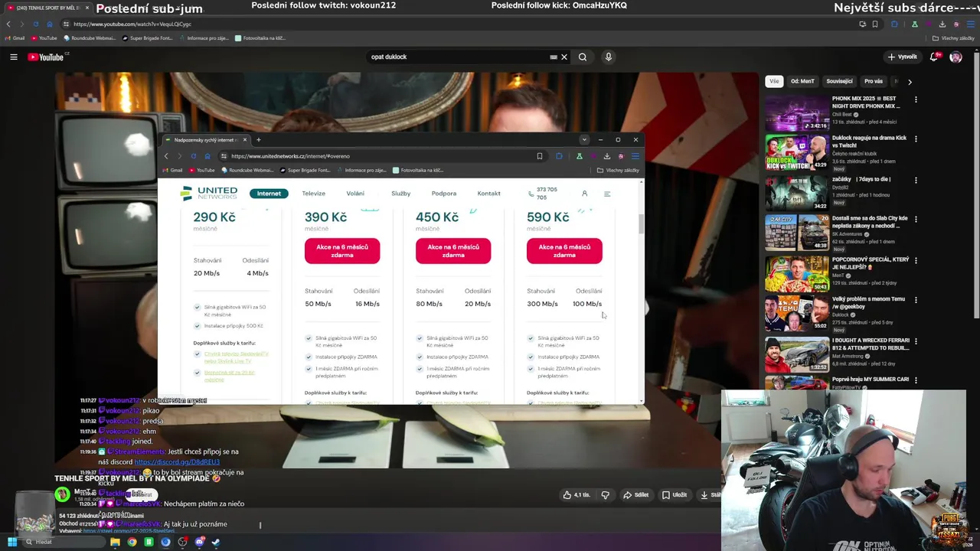
Task: Open Podpora in United Networks menu
Action: click(x=444, y=194)
